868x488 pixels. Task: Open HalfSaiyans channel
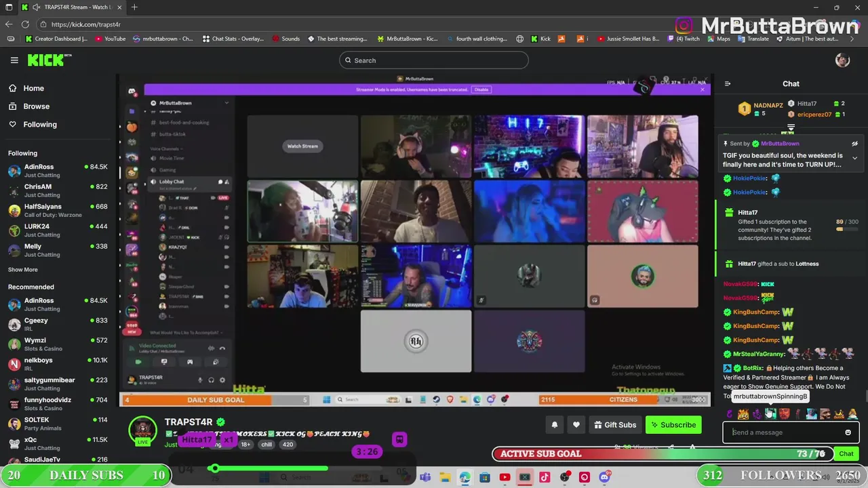58,210
